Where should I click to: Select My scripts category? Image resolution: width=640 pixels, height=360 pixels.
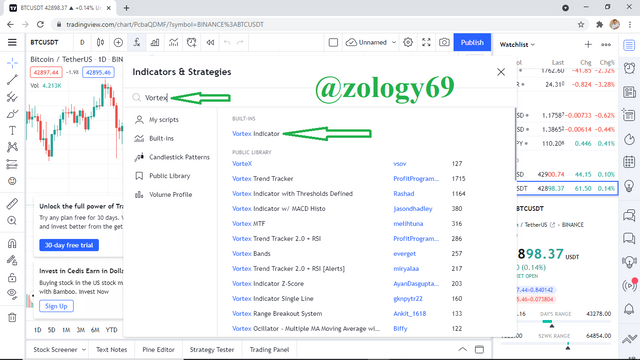pyautogui.click(x=164, y=120)
